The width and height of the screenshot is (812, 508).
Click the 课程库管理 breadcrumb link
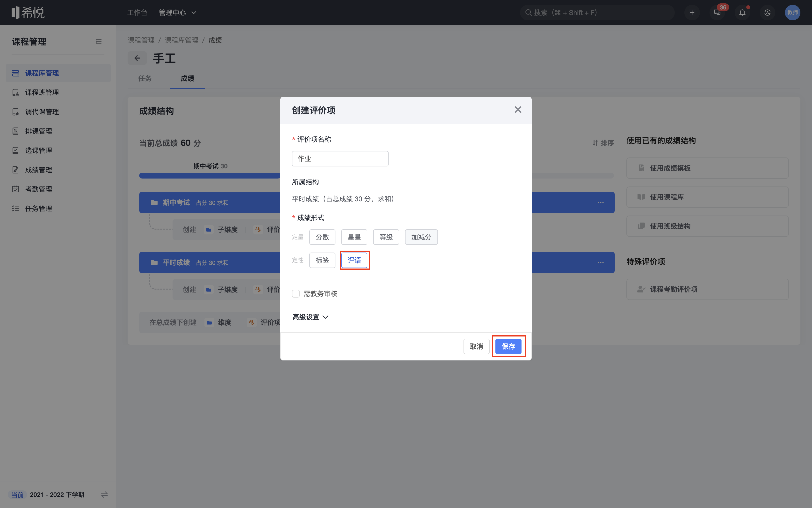click(x=181, y=40)
